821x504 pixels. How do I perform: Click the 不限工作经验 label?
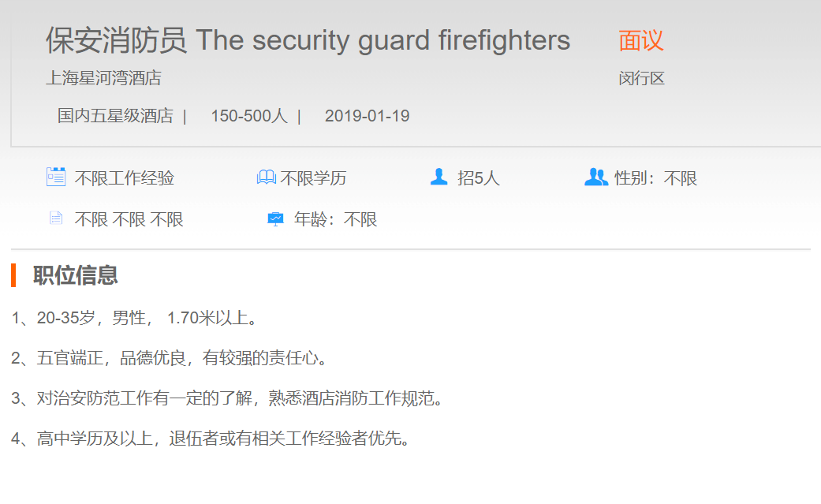(x=125, y=178)
